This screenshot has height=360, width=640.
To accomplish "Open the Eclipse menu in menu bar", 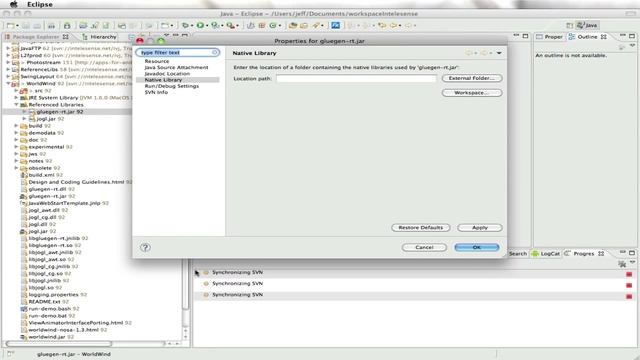I will [x=40, y=4].
